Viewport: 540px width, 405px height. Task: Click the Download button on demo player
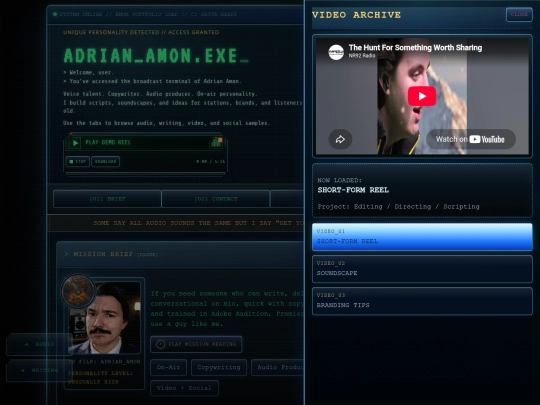[105, 162]
